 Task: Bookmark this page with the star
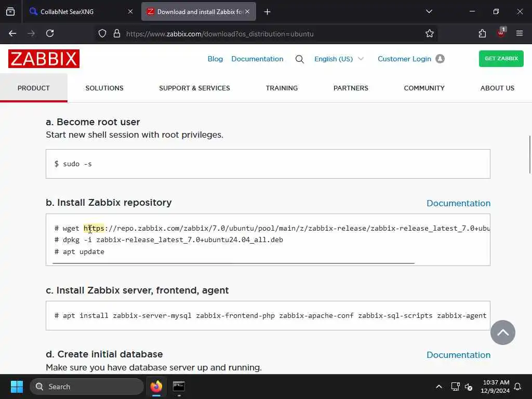click(430, 33)
